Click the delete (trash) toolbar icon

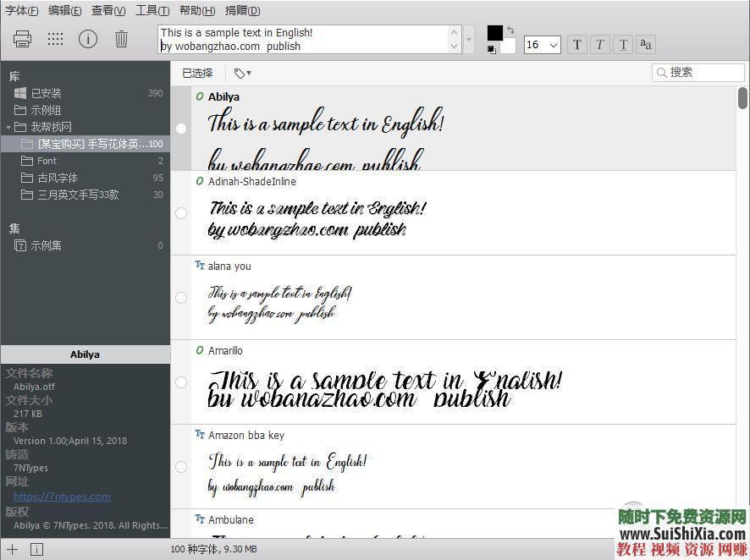121,38
